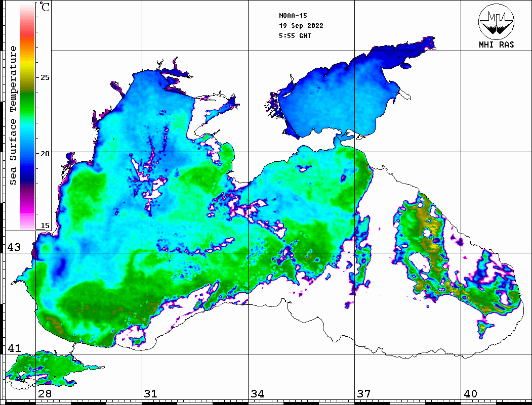Screen dimensions: 532x405
Task: Click the 15 tick on temperature scale
Action: pyautogui.click(x=45, y=226)
